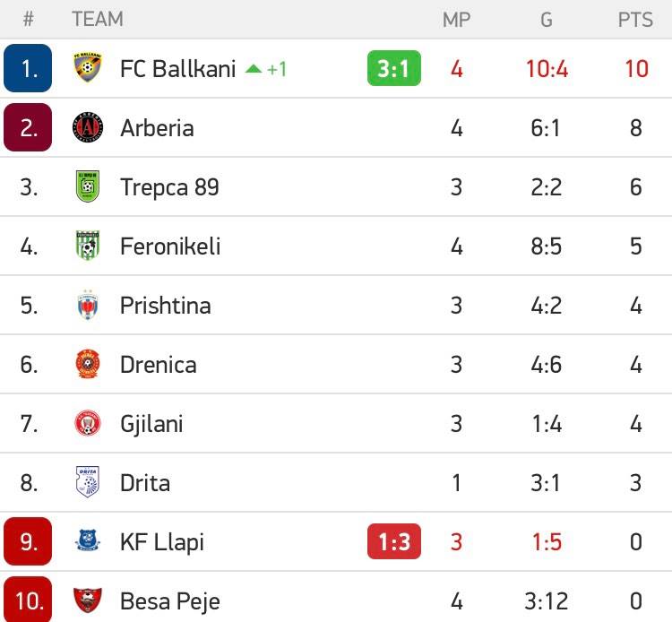Select the Trepca 89 green crest
Screen dimensions: 672x622
(88, 186)
